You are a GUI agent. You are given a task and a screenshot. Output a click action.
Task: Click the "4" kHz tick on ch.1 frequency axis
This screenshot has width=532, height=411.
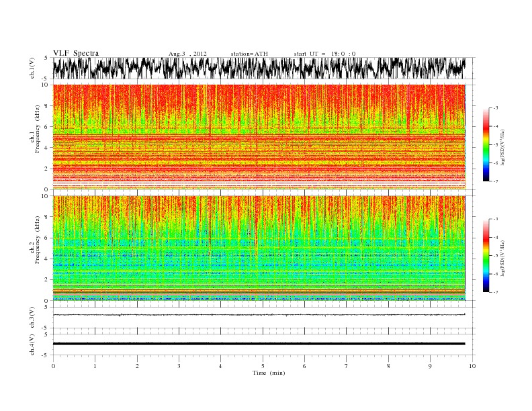tap(46, 148)
